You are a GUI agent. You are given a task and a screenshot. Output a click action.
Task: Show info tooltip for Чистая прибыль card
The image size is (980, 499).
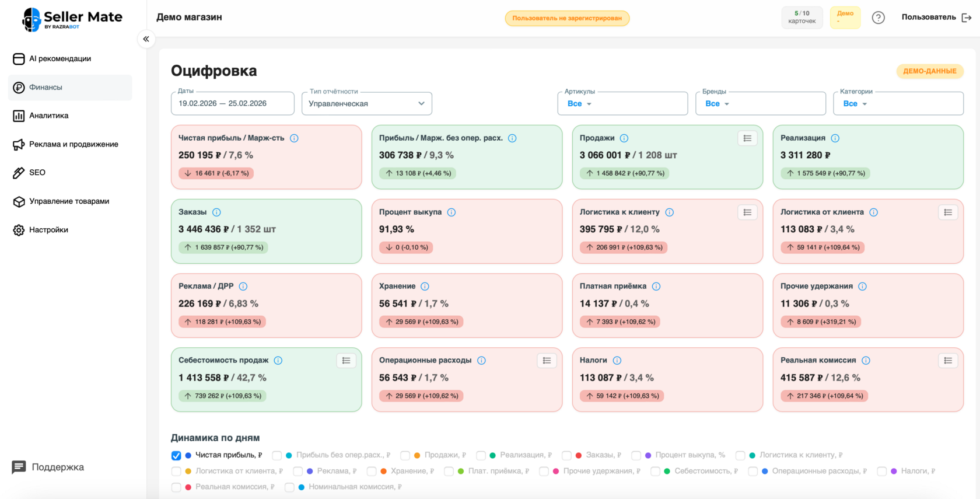[x=294, y=138]
